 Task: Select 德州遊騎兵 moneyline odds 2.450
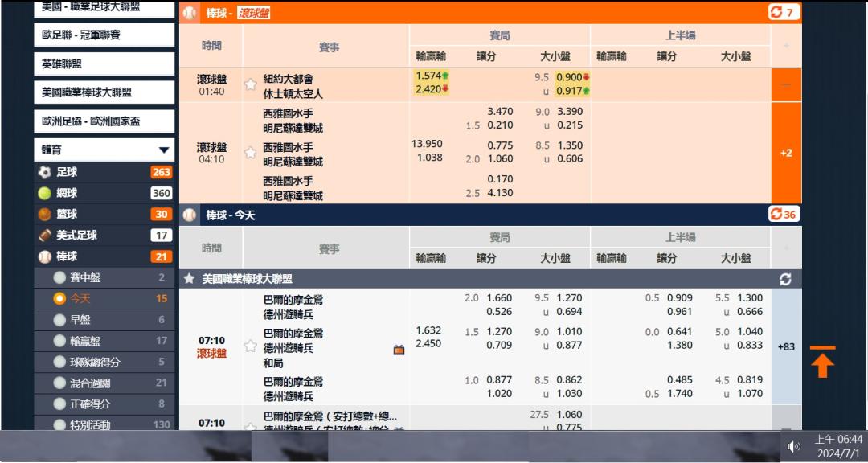tap(428, 343)
